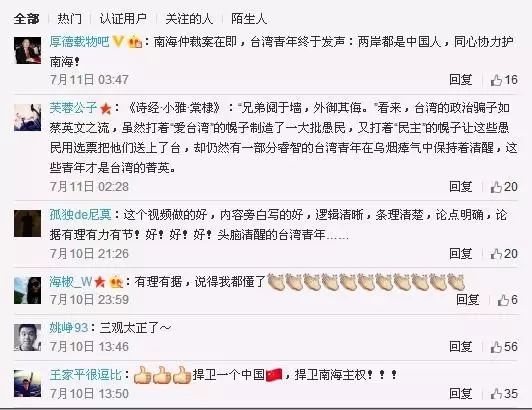Switch to the 热门 tab
The width and height of the screenshot is (532, 410).
tap(70, 19)
